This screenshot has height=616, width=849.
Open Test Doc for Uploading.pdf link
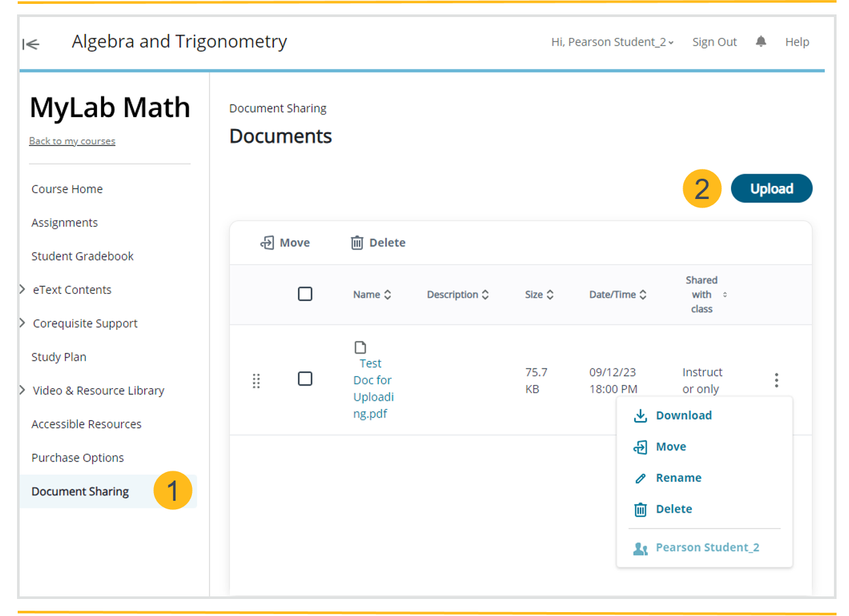[373, 388]
